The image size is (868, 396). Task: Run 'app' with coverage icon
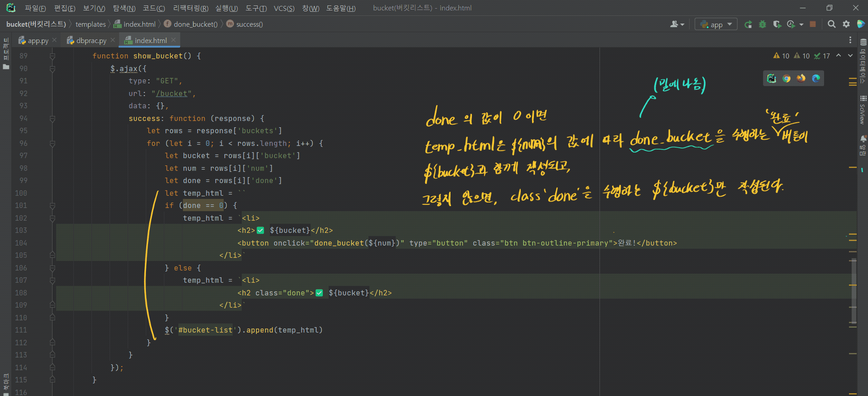click(777, 24)
